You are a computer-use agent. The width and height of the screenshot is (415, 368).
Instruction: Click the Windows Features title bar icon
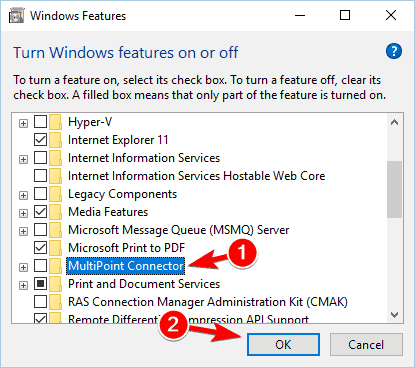[17, 16]
